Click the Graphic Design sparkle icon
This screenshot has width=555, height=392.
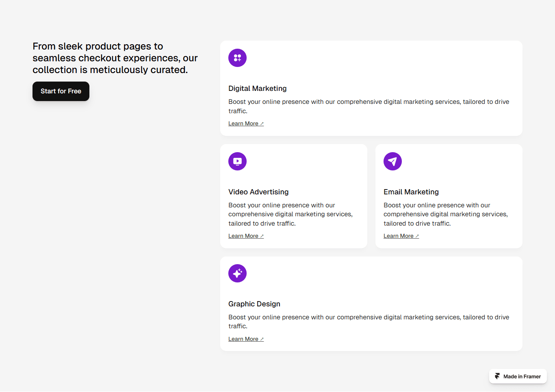(x=237, y=273)
